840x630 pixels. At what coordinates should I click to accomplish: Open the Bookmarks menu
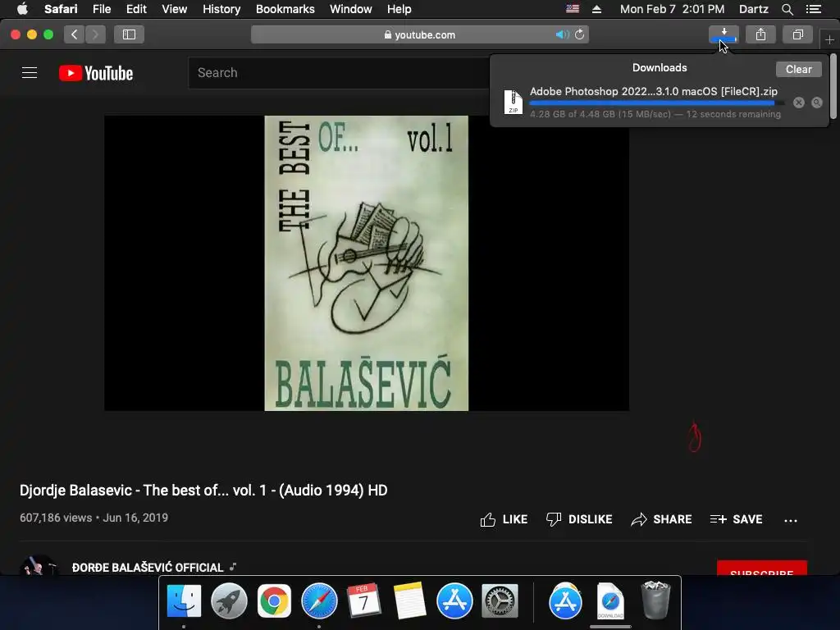click(285, 9)
